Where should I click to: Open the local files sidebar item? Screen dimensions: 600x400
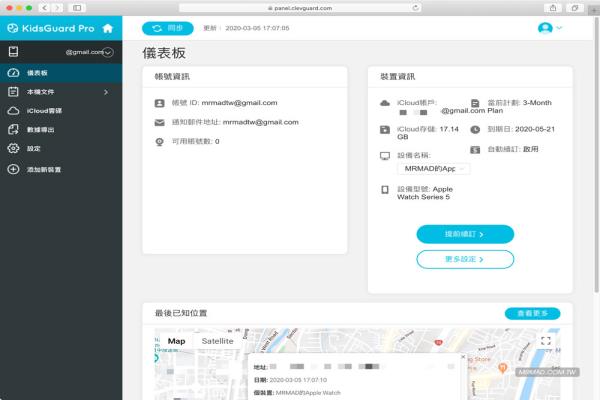[x=61, y=92]
